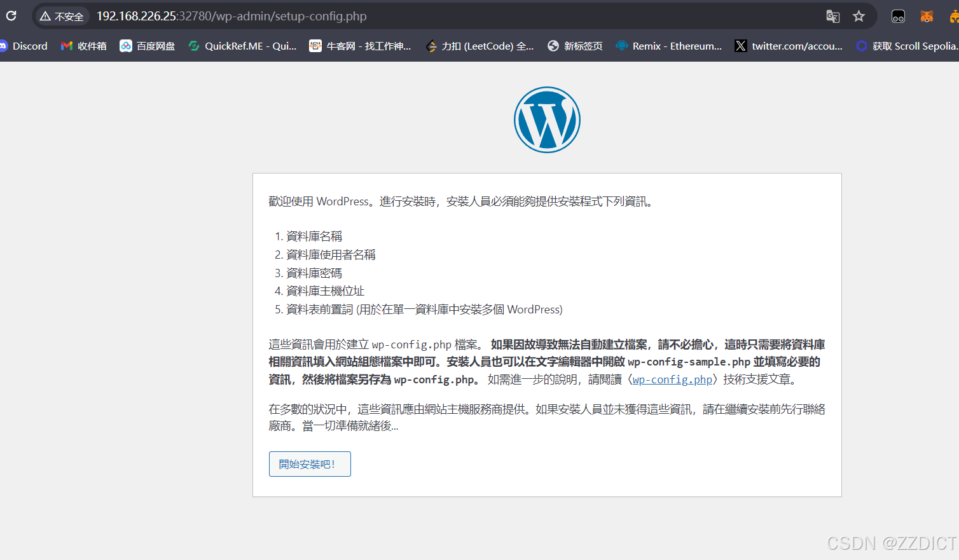Open the 力扣 (LeetCode) bookmark
This screenshot has height=560, width=959.
pyautogui.click(x=480, y=46)
